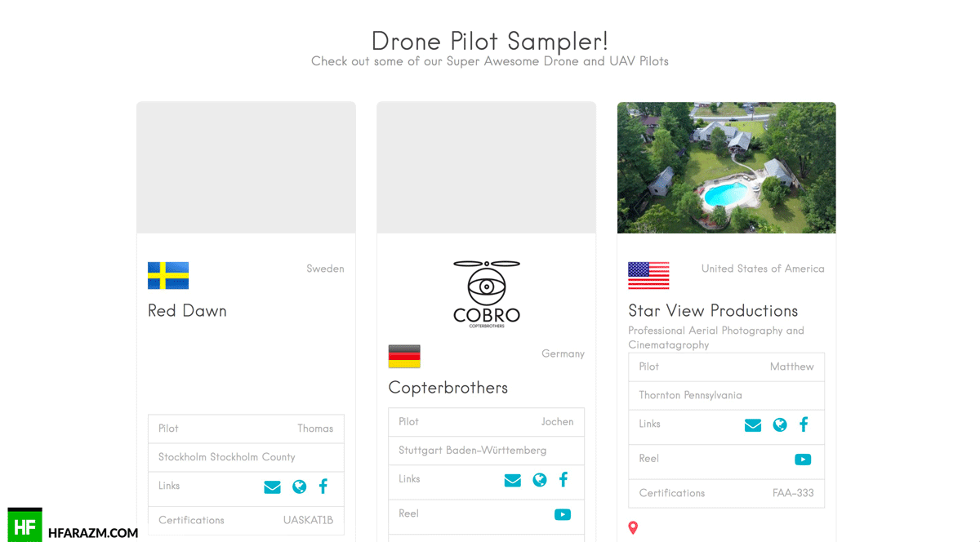The width and height of the screenshot is (980, 542).
Task: Play Star View Productions YouTube reel
Action: click(803, 460)
